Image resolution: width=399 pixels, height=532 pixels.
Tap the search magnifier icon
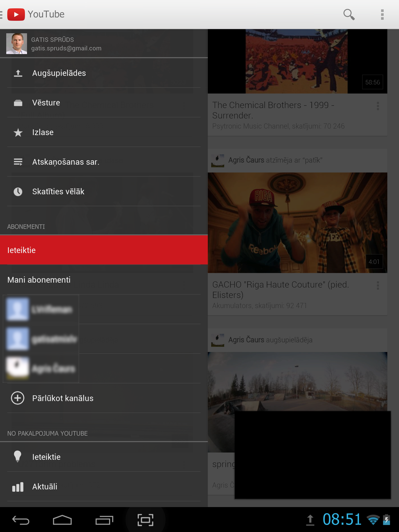[349, 15]
